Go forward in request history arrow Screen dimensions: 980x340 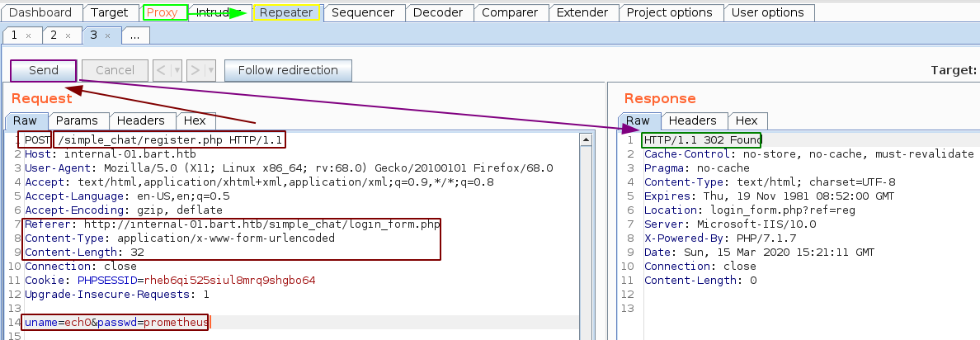click(x=196, y=70)
